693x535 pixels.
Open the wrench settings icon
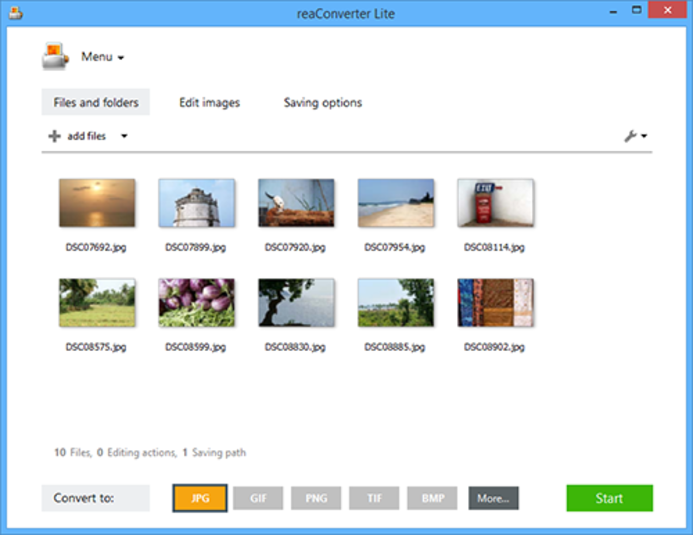point(631,136)
